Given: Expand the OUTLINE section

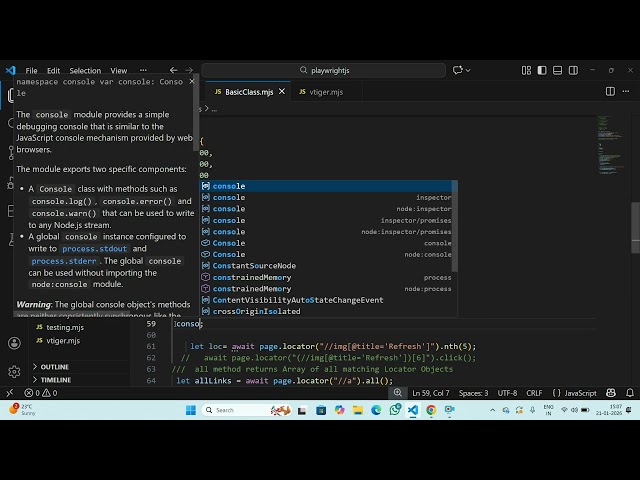Looking at the screenshot, I should coord(55,367).
